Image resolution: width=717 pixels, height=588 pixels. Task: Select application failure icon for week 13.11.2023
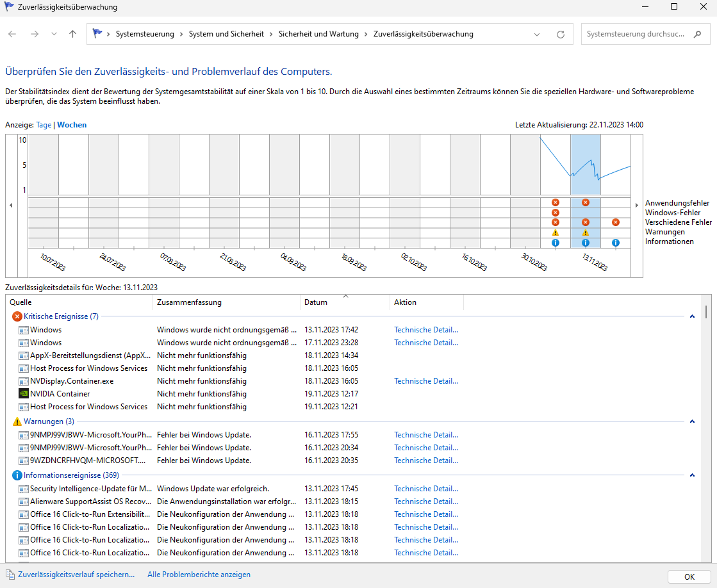pyautogui.click(x=585, y=202)
